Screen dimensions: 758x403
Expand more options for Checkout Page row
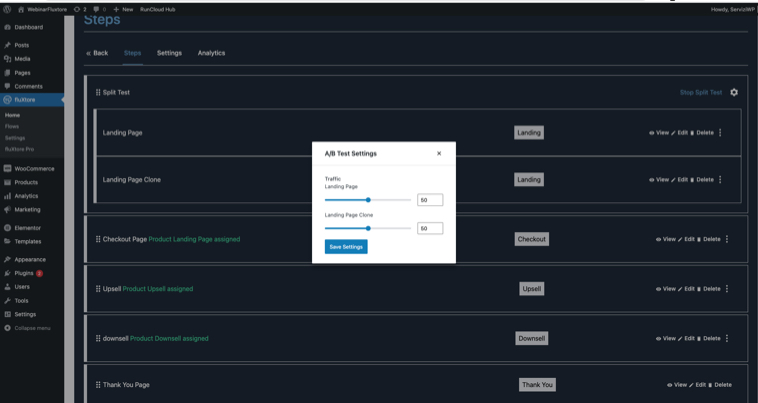pyautogui.click(x=727, y=239)
